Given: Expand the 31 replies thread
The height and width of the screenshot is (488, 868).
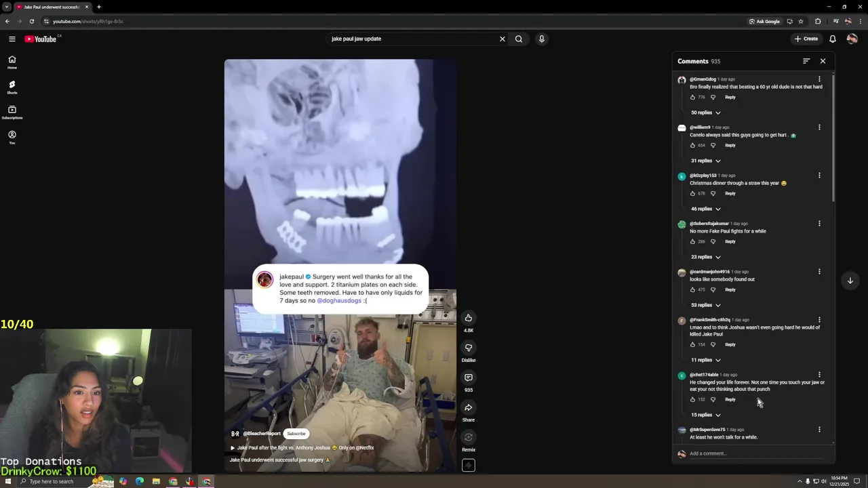Looking at the screenshot, I should (x=706, y=161).
